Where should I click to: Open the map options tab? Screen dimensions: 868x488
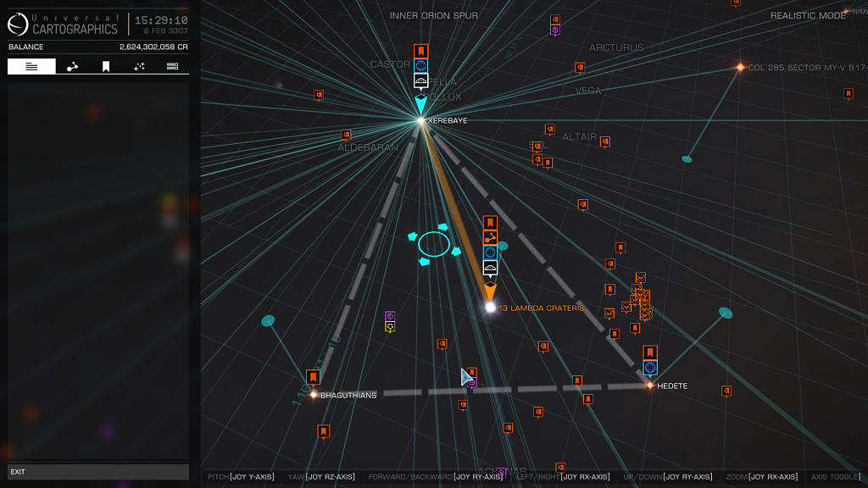pos(172,66)
